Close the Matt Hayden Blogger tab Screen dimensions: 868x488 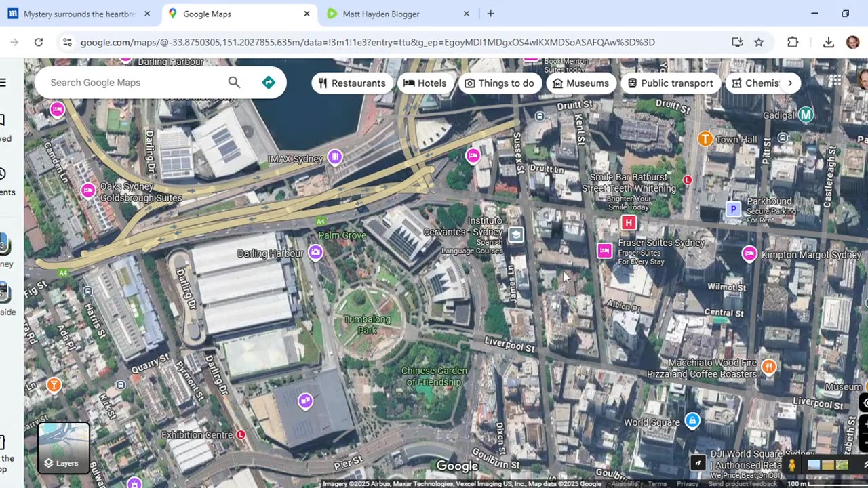click(467, 14)
